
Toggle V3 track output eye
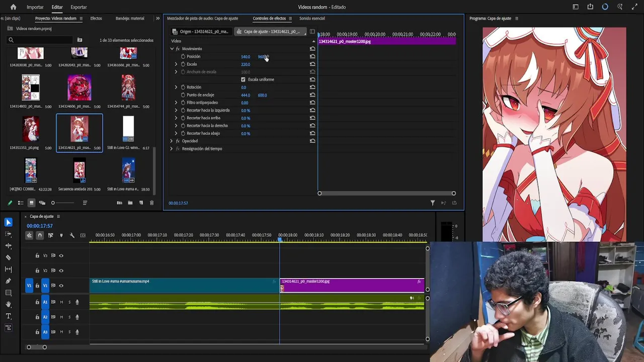[x=61, y=255]
